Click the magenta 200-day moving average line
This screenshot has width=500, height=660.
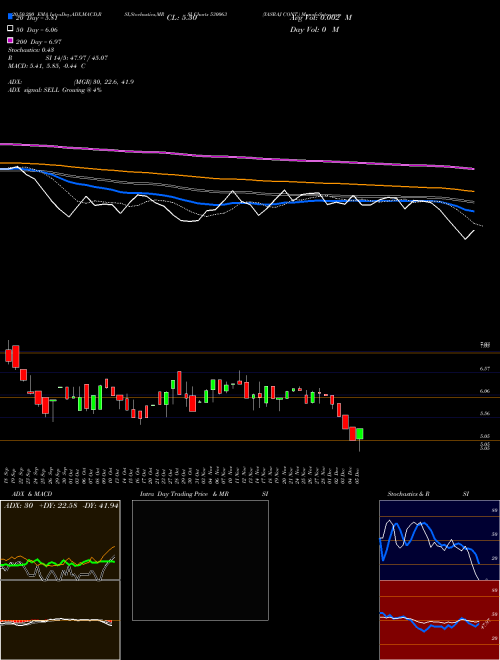click(236, 157)
